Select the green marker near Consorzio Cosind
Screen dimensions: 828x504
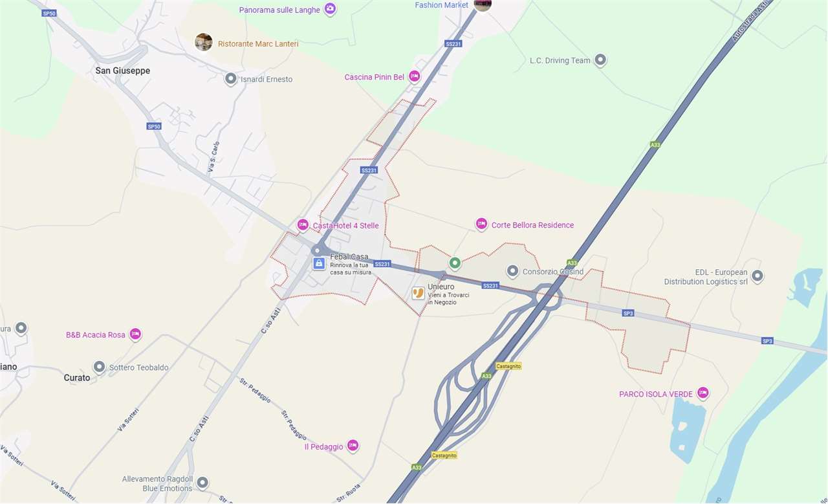[x=455, y=263]
